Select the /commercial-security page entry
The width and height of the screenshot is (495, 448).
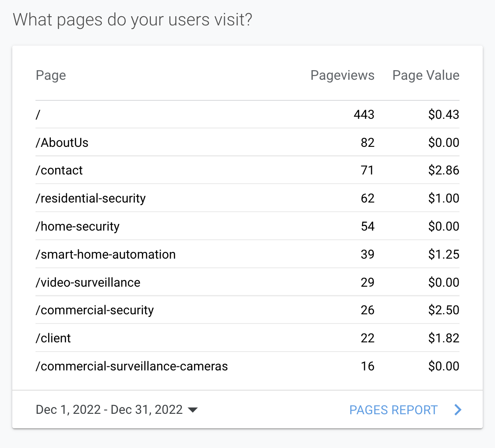pos(95,311)
